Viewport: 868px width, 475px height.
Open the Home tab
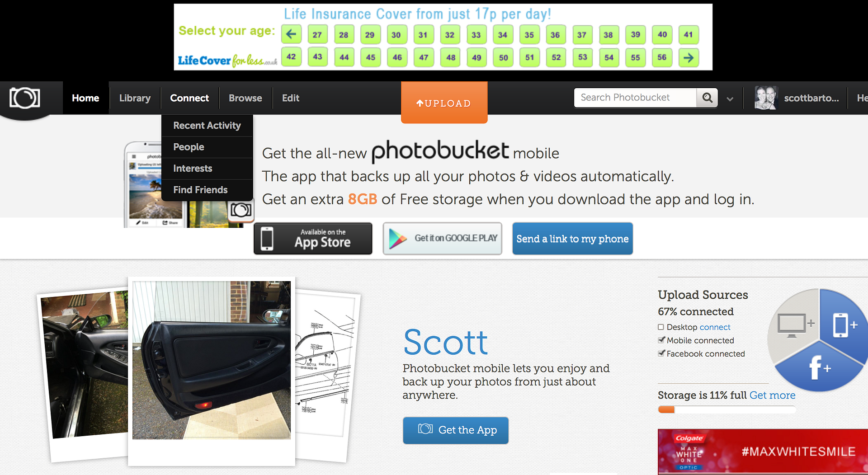pyautogui.click(x=85, y=98)
